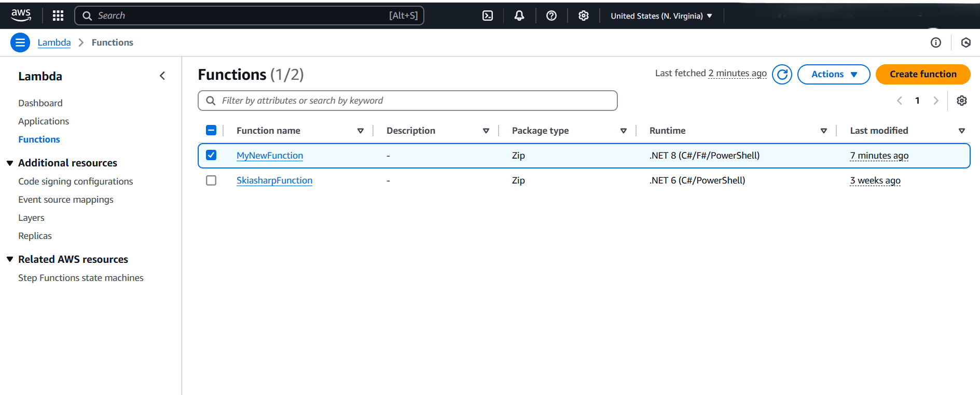Viewport: 980px width, 395px height.
Task: Click the Lambda sidebar heading
Action: point(40,76)
